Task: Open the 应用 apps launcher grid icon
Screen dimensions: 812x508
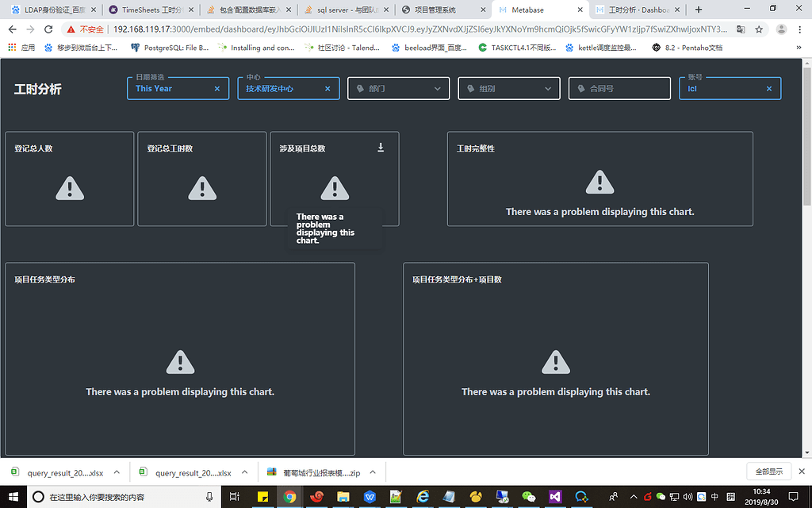Action: pos(13,47)
